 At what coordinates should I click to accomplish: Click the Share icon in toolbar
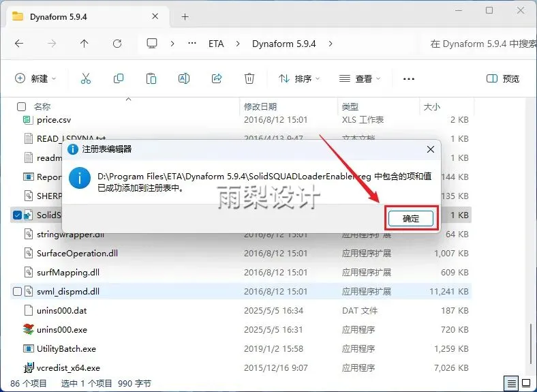217,78
